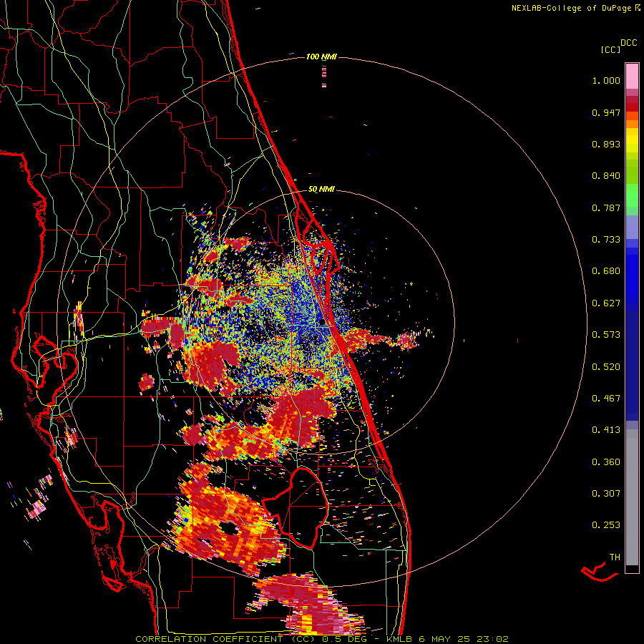
Task: Click the bright green segment of the color bar
Action: pos(632,195)
